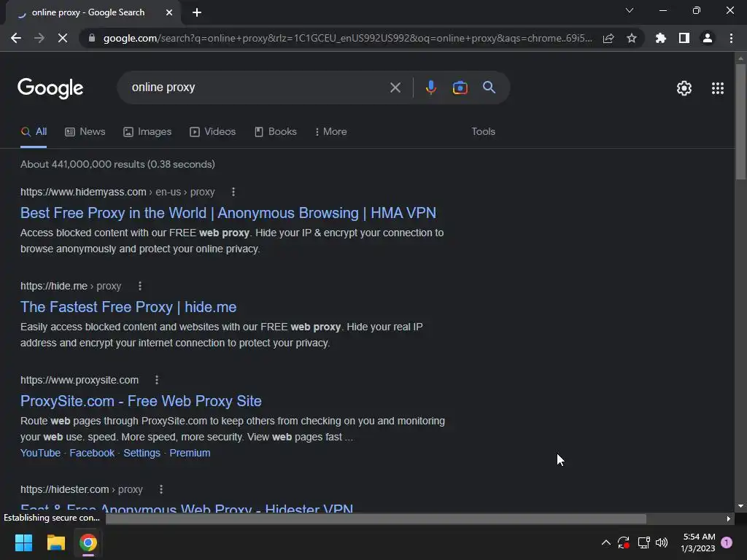The width and height of the screenshot is (747, 560).
Task: Open Google quick settings gear
Action: [684, 88]
